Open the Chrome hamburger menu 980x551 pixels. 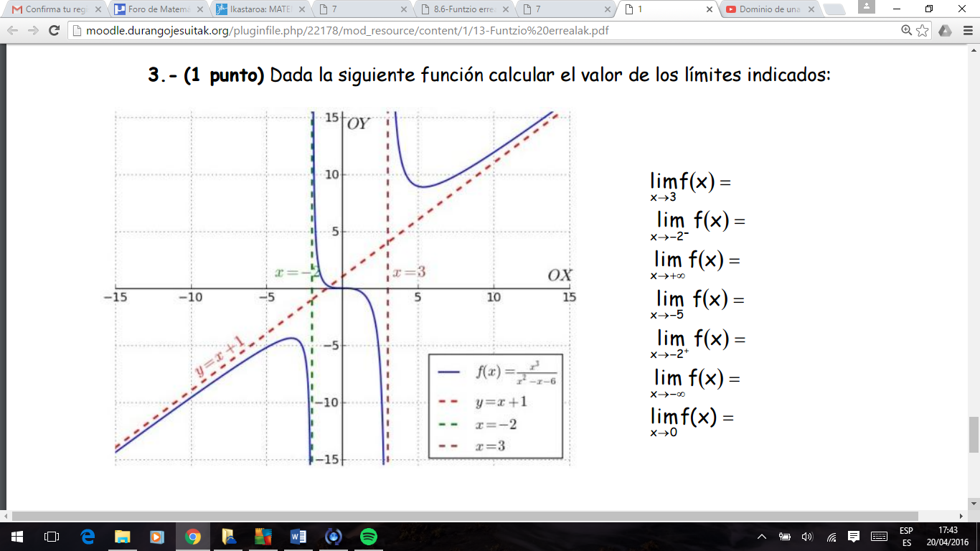tap(967, 31)
